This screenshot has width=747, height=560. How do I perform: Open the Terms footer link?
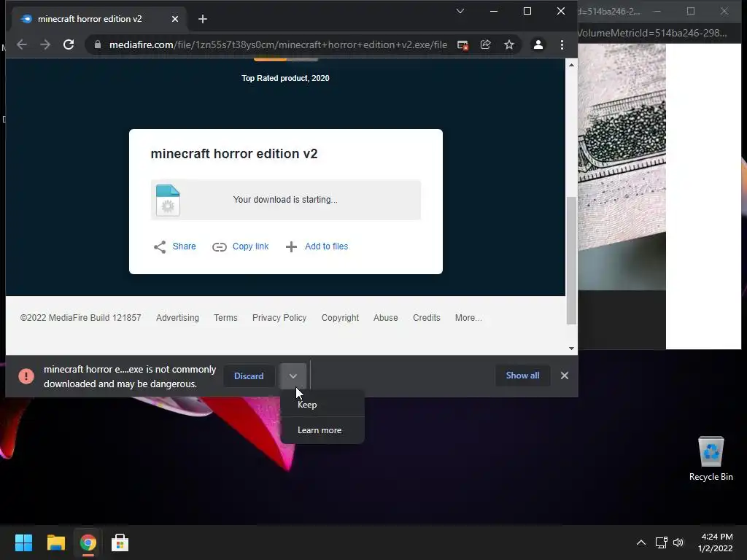pyautogui.click(x=225, y=318)
